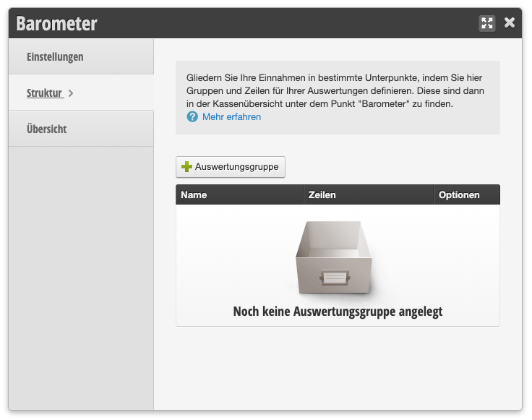Click the Barometer title text
Viewport: 532px width, 420px height.
pos(56,23)
